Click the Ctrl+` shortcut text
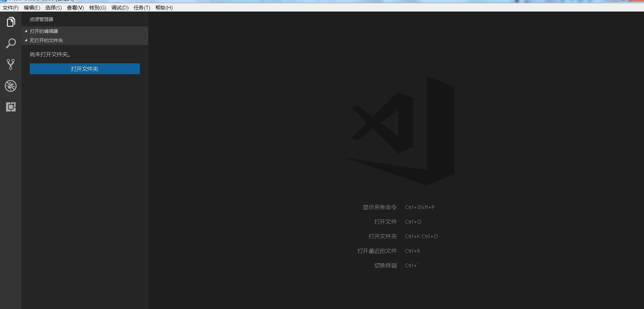The image size is (644, 309). coord(412,265)
